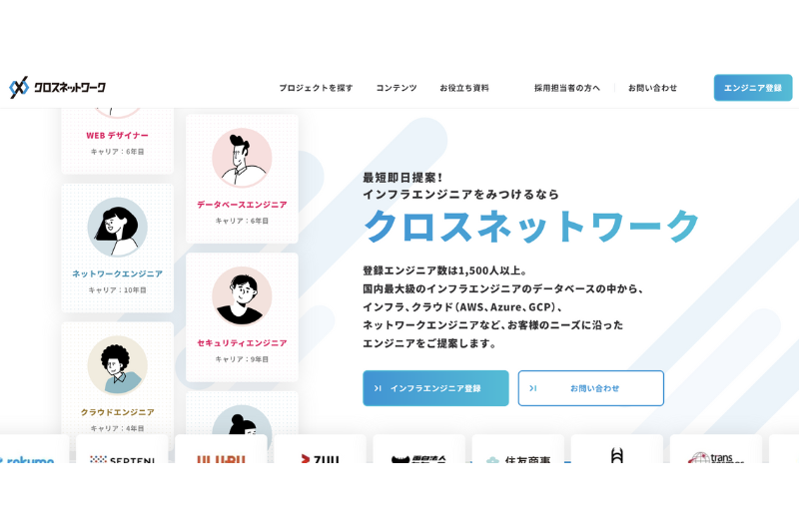799x532 pixels.
Task: Click the エンジニア登録 header button
Action: pos(753,88)
